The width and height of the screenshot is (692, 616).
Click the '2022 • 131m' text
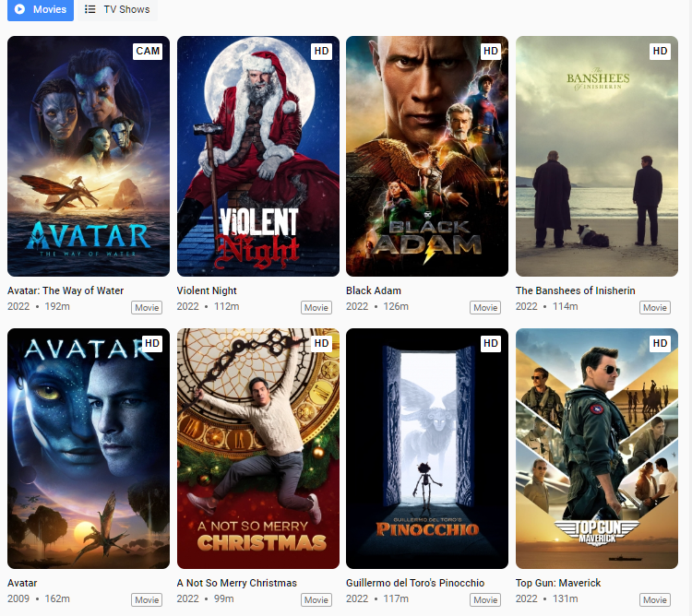pos(546,598)
